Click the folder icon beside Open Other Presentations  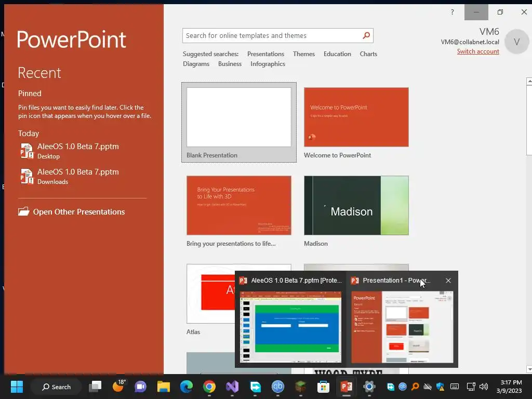point(24,212)
